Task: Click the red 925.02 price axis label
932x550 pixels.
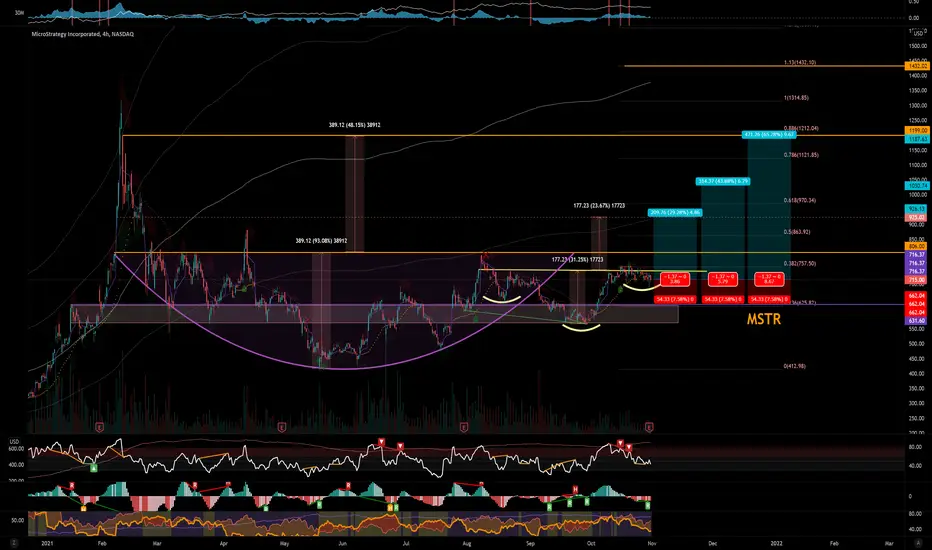Action: point(915,218)
